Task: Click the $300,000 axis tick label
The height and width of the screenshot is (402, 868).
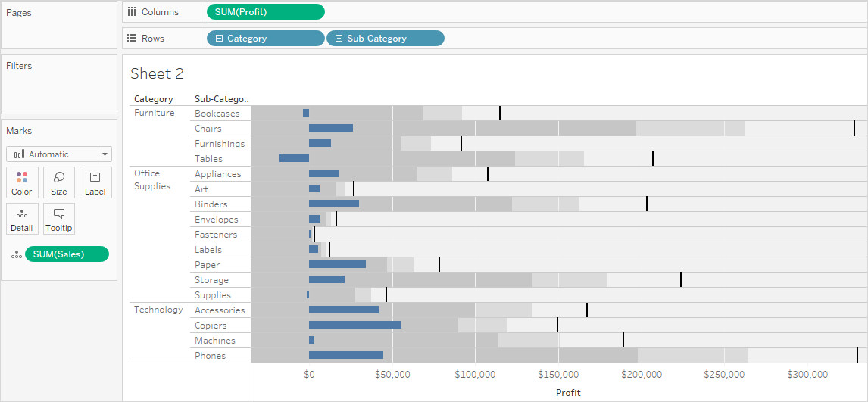Action: pyautogui.click(x=807, y=375)
